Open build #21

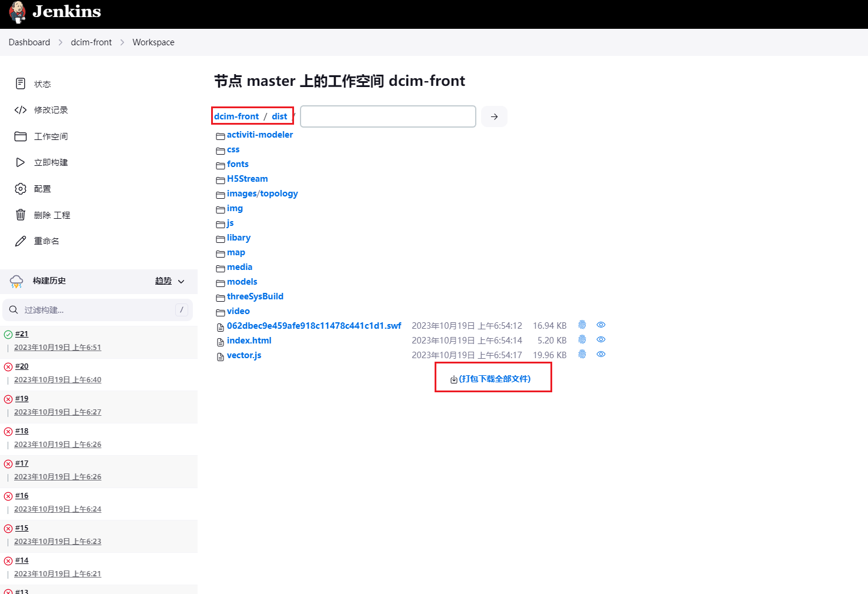[x=22, y=334]
